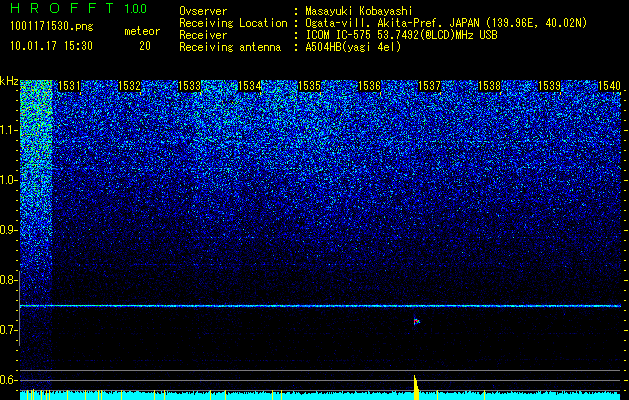Click the Ogata-vill. Akita-Pref. JAPAN location text
629x400 pixels.
pyautogui.click(x=446, y=23)
